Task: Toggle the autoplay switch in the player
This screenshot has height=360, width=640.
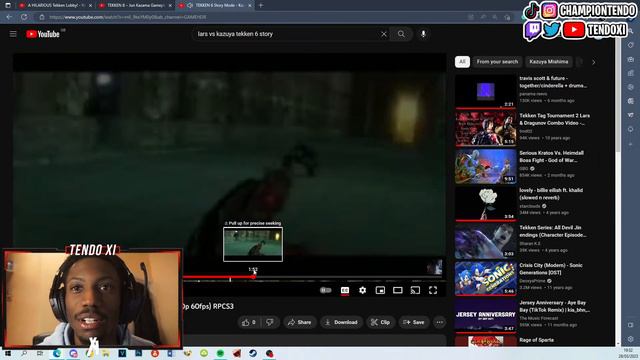Action: coord(326,290)
